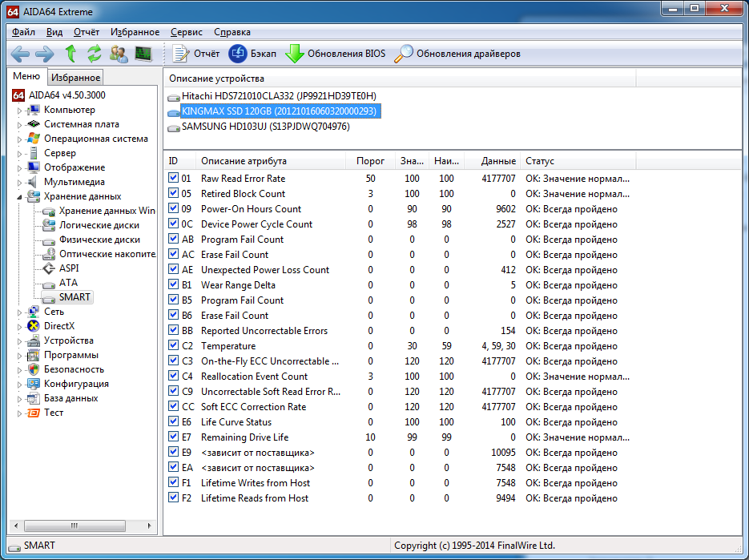Expand the Операционная система node arrow
This screenshot has height=560, width=749.
coord(19,139)
